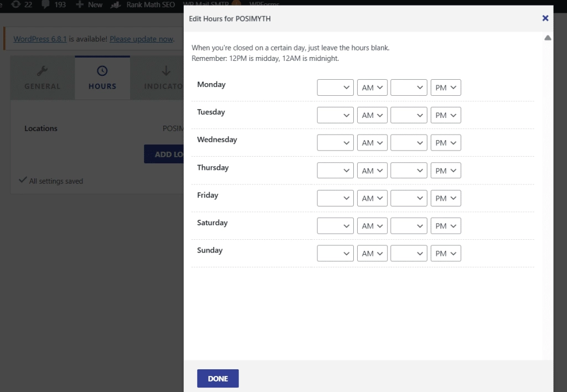Click the clock icon on the Hours tab
Screen dimensions: 567x392
coord(102,70)
